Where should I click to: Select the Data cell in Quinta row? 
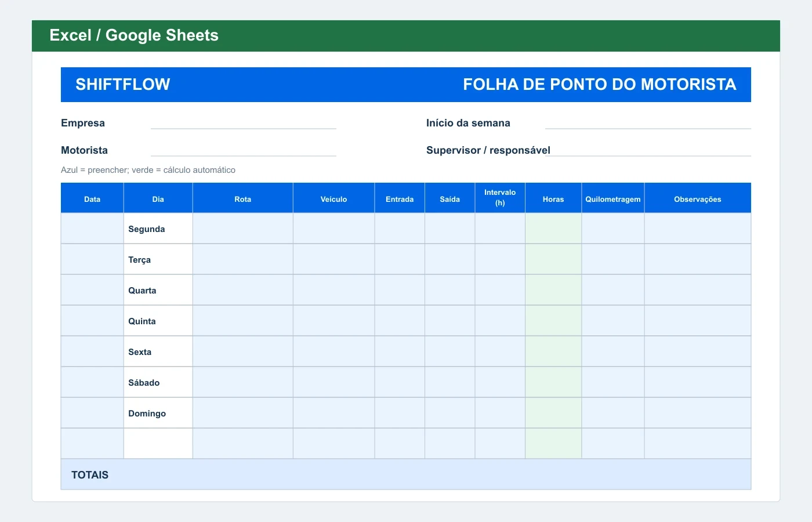click(x=92, y=321)
